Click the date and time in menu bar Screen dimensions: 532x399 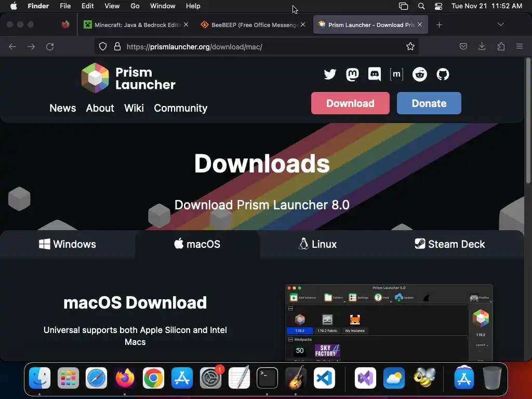tap(486, 6)
